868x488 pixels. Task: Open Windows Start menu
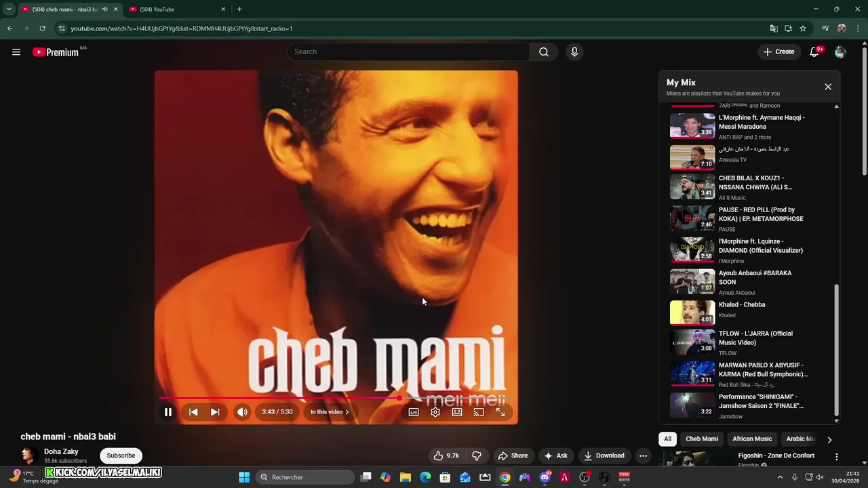pyautogui.click(x=244, y=477)
